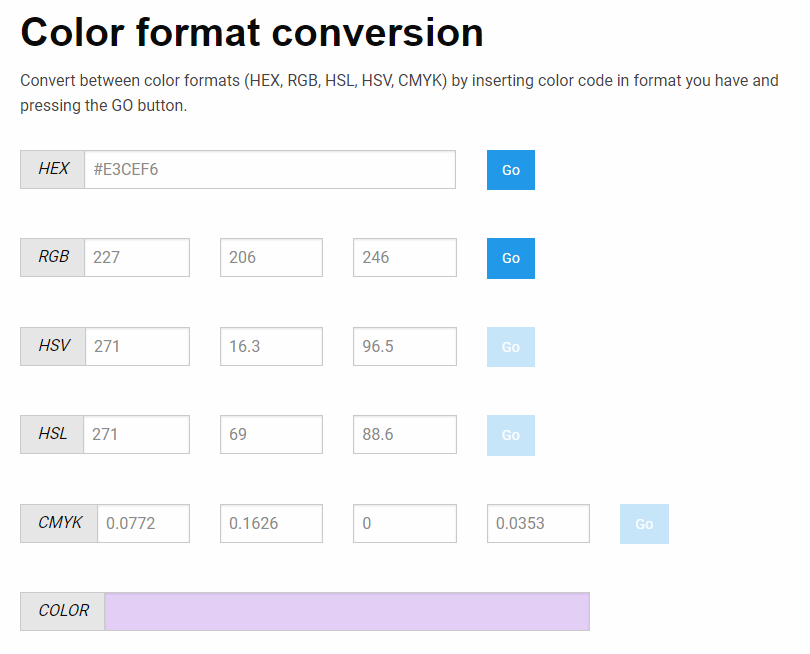
Task: Click the HEX input field showing #E3CEF6
Action: [270, 169]
